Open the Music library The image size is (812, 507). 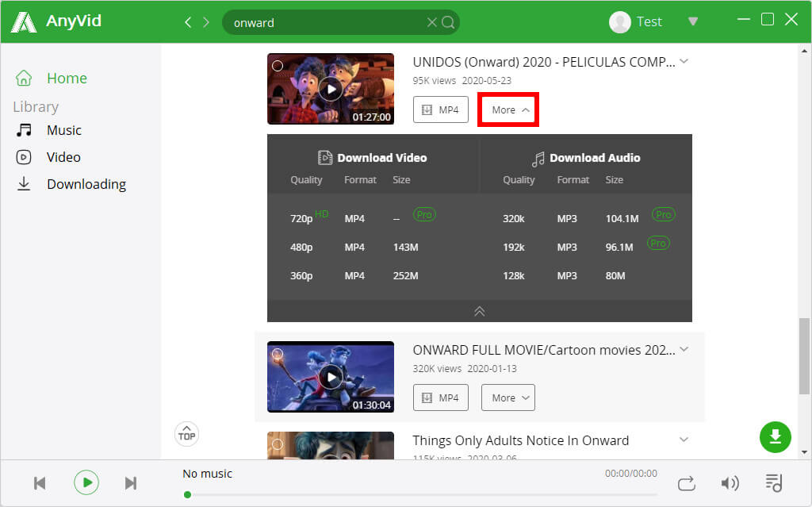[64, 130]
